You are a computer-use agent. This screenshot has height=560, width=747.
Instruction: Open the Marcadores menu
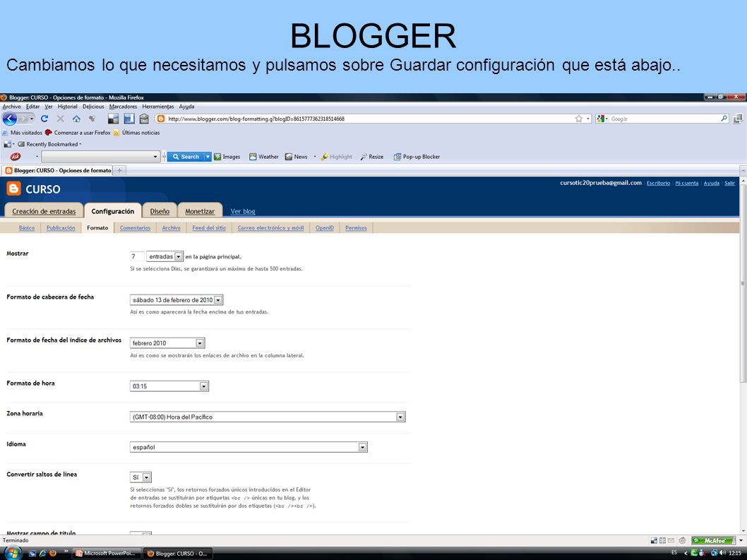click(x=123, y=107)
